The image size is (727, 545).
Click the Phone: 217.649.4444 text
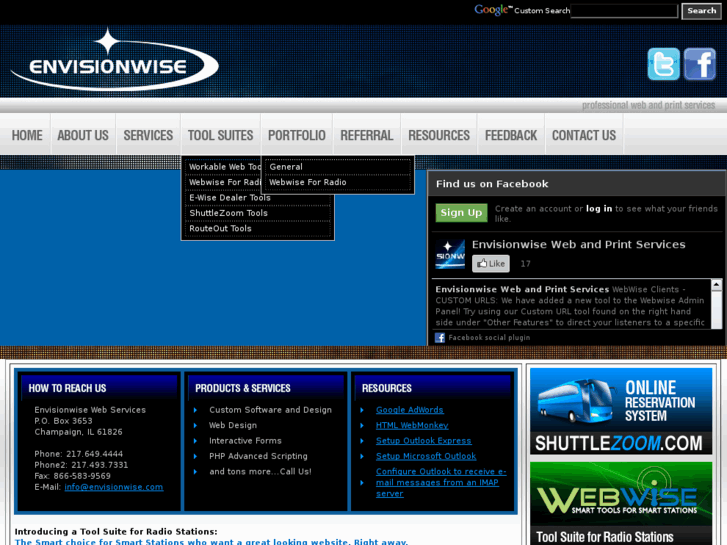78,454
